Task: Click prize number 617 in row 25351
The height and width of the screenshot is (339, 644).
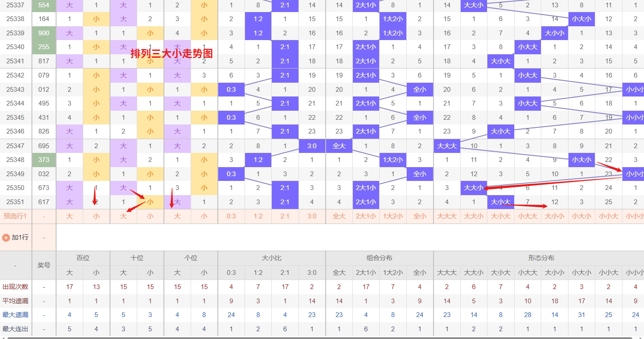Action: point(44,202)
